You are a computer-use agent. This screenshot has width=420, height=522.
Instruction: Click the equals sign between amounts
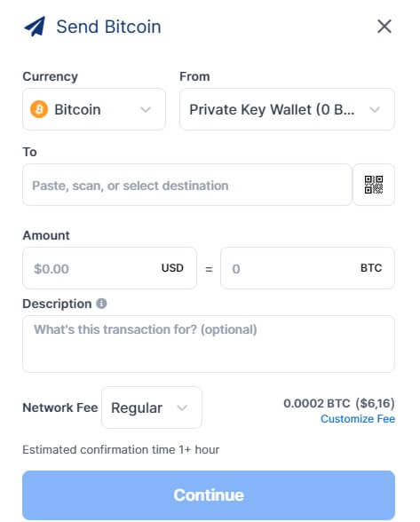[x=209, y=269]
